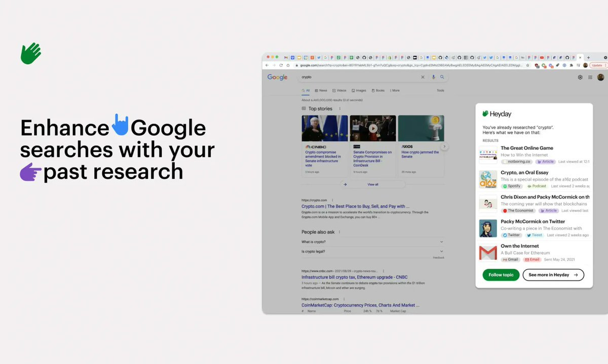Clear the search box with the X icon

coord(423,77)
